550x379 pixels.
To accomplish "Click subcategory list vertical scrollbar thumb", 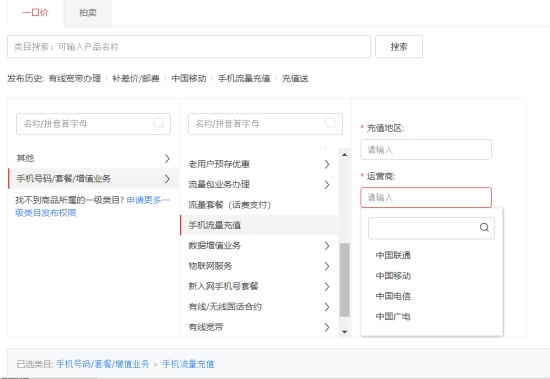I will pos(344,280).
